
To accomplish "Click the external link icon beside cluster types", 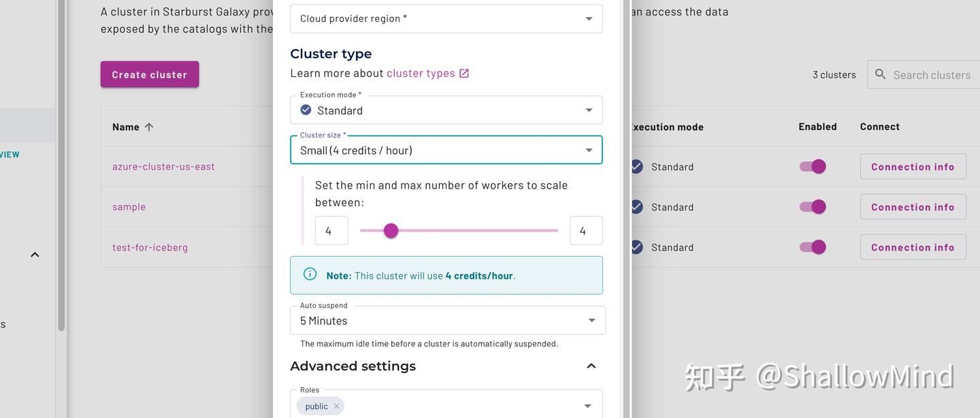I will 464,74.
